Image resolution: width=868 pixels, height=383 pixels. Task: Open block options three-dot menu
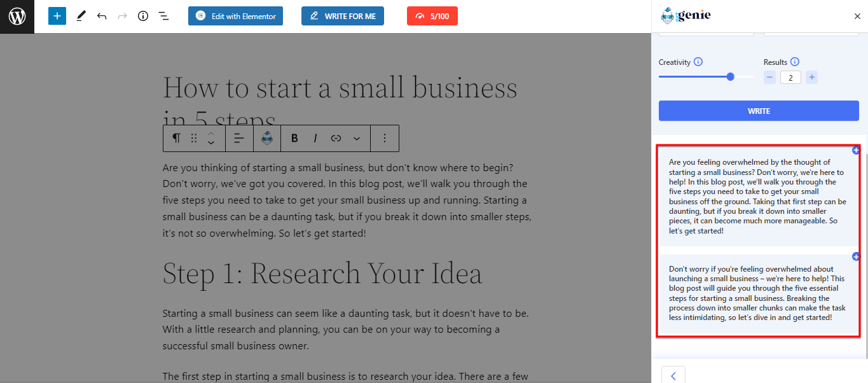pos(384,138)
